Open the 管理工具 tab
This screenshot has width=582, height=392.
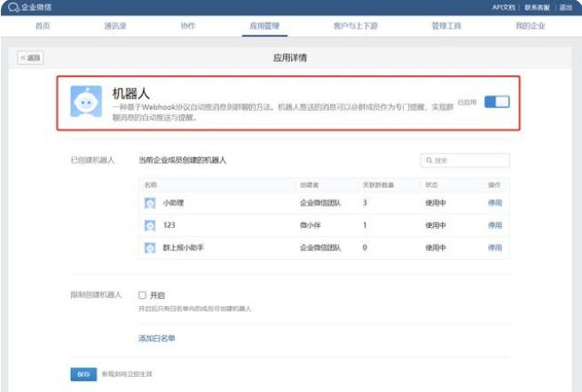coord(446,26)
